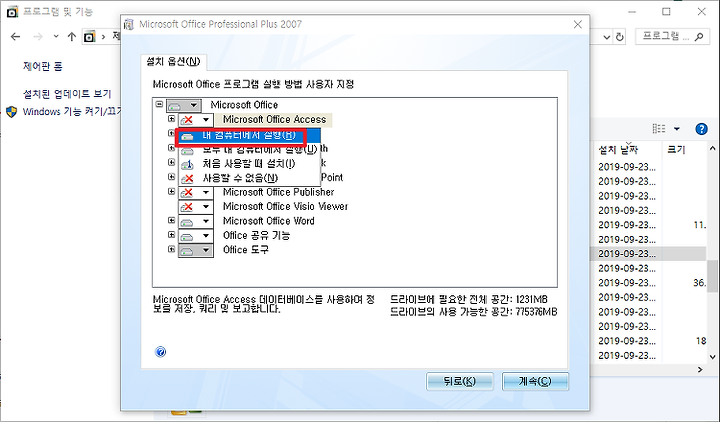Expand the Office 도구 node
720x422 pixels.
[x=171, y=249]
